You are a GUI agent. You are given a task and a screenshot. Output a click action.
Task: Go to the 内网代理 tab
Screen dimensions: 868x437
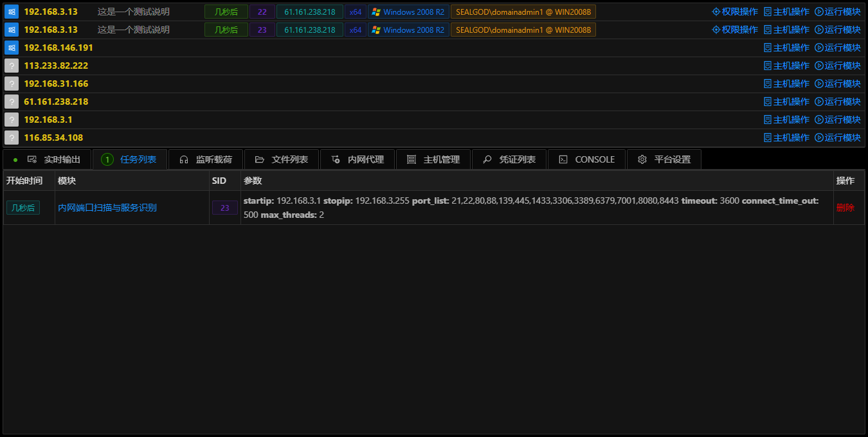pyautogui.click(x=357, y=159)
